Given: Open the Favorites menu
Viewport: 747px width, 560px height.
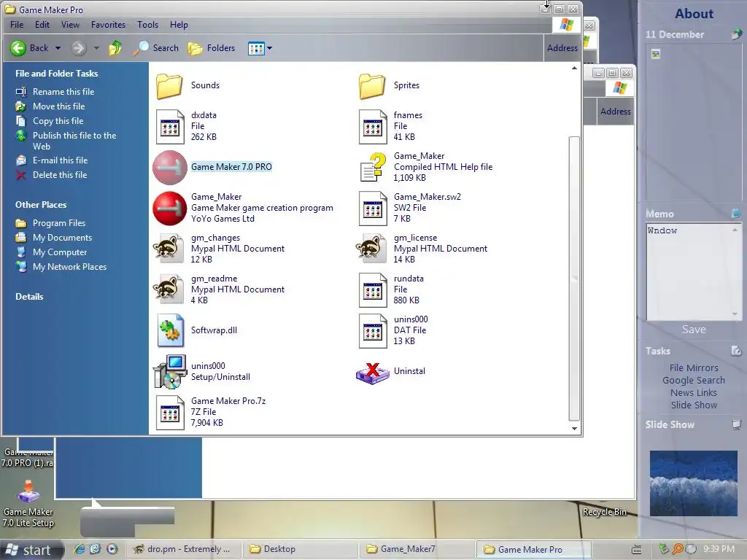Looking at the screenshot, I should pos(108,25).
